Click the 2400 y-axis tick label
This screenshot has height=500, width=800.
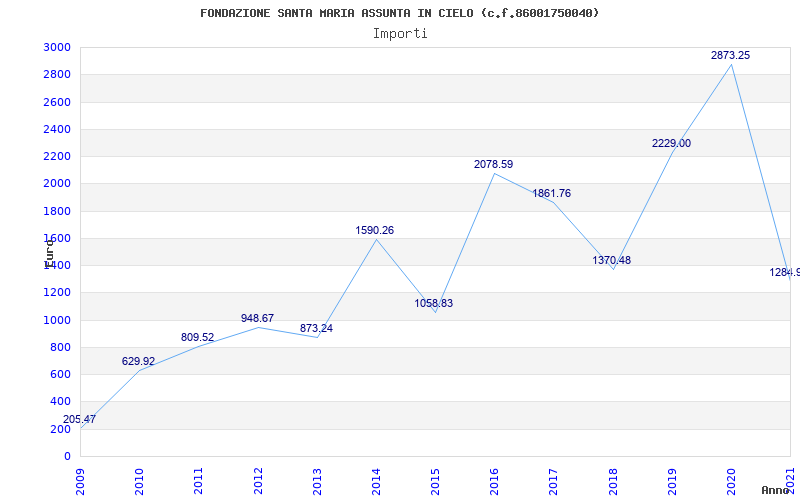click(57, 129)
